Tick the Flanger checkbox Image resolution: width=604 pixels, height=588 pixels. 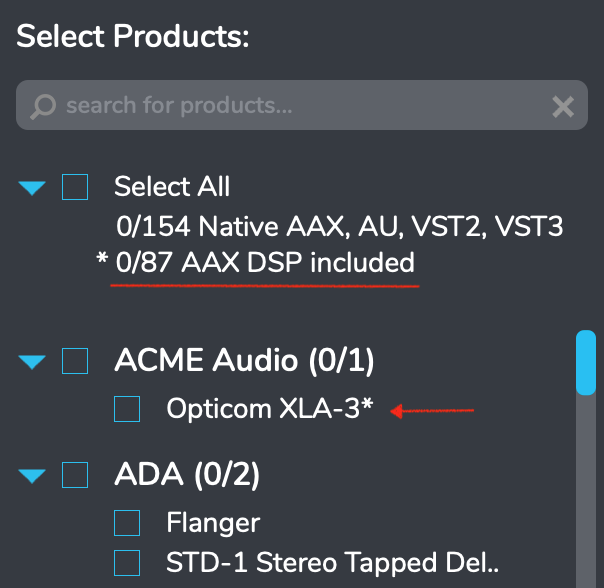(127, 523)
